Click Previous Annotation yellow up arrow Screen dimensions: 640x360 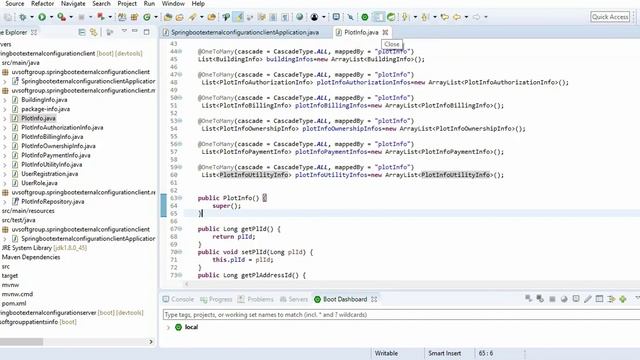coord(424,17)
